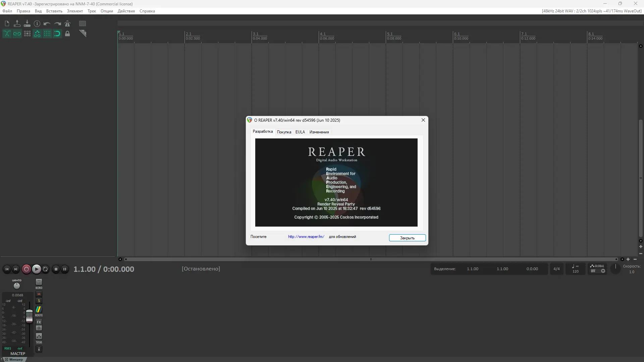
Task: Open master track ROUTE button
Action: tap(39, 310)
